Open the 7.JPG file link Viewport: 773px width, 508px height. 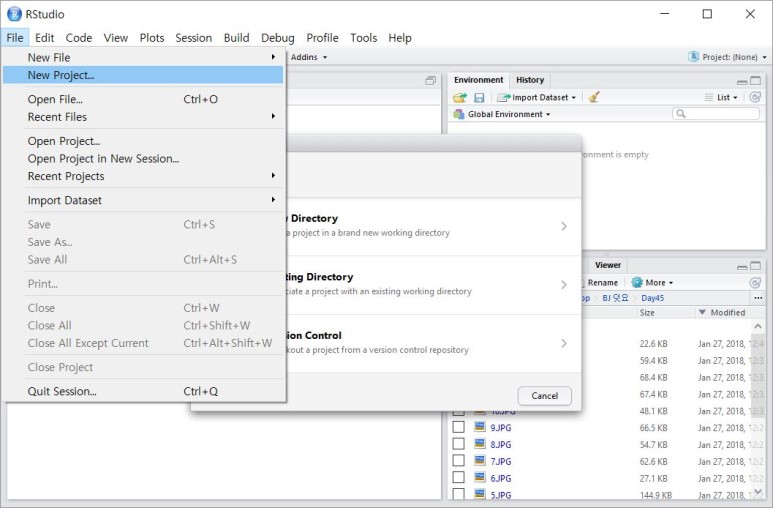coord(501,461)
